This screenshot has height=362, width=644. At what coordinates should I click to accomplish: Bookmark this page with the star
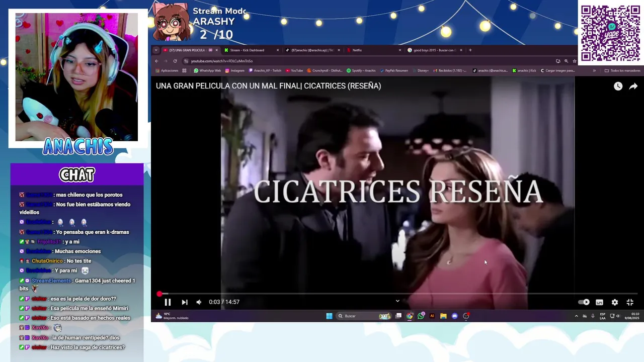pos(574,61)
